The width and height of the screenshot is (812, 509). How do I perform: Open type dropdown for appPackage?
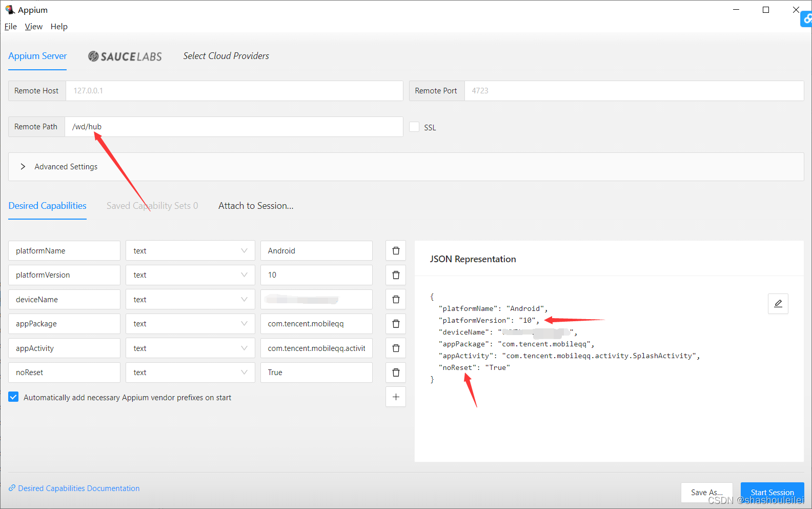pyautogui.click(x=190, y=324)
